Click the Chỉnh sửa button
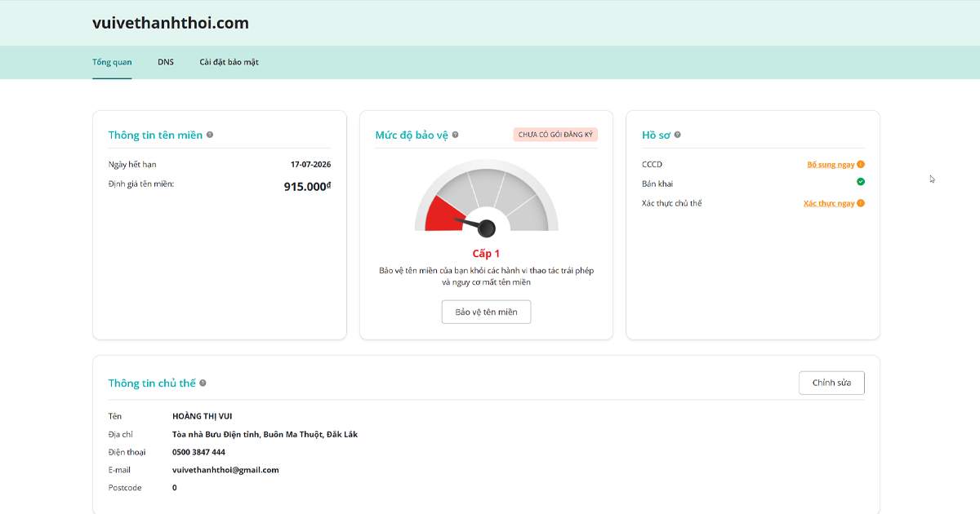The width and height of the screenshot is (980, 514). pyautogui.click(x=831, y=383)
